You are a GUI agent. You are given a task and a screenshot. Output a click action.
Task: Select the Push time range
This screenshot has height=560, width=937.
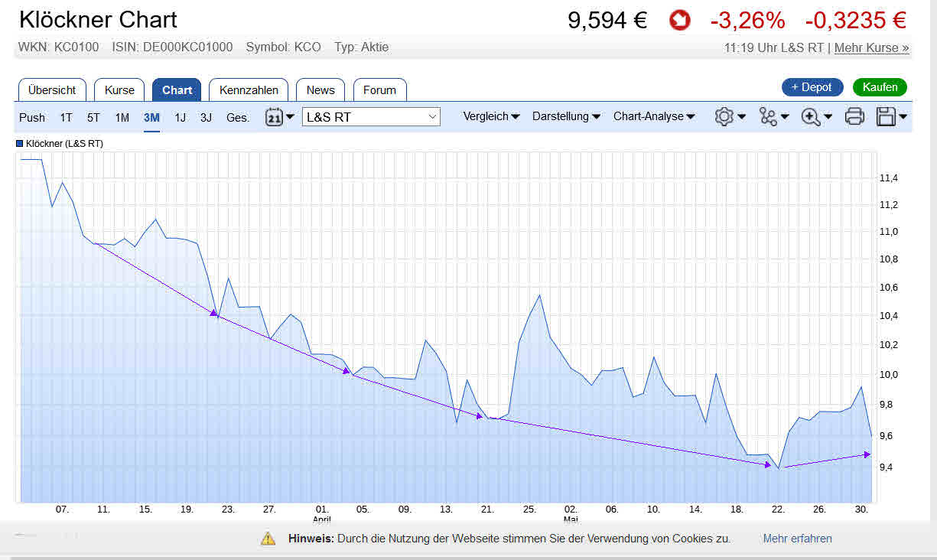point(32,117)
